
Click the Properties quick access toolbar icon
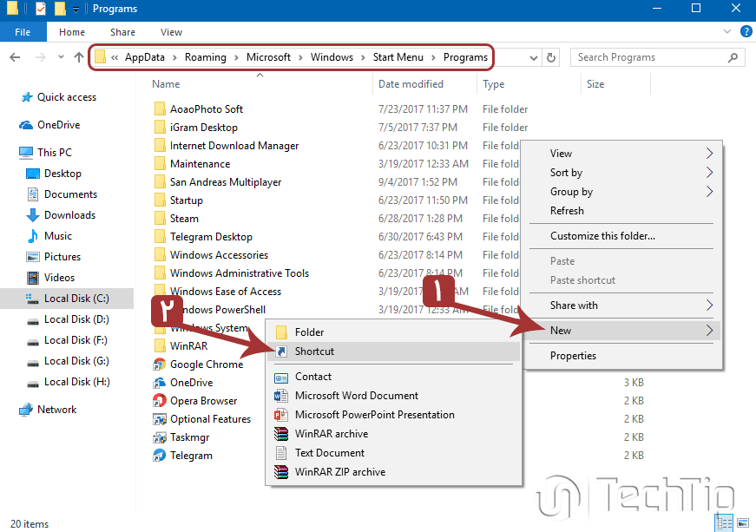tap(41, 9)
